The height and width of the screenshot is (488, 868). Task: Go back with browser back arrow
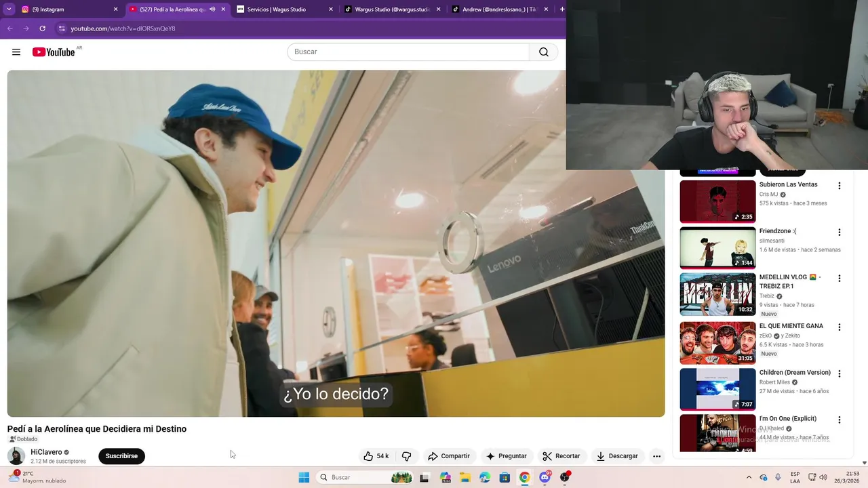pos(9,28)
